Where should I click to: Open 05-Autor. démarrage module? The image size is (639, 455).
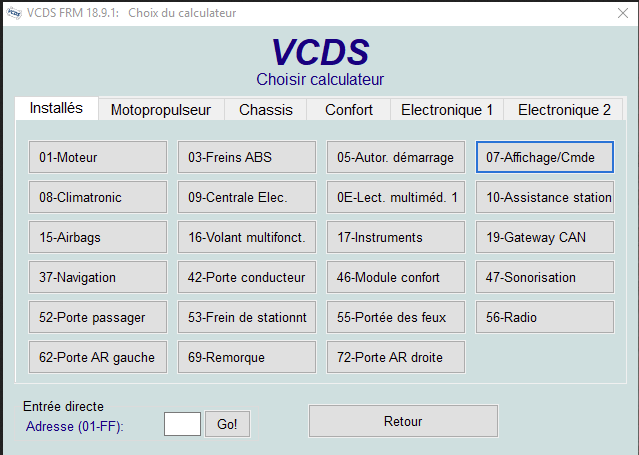click(396, 157)
